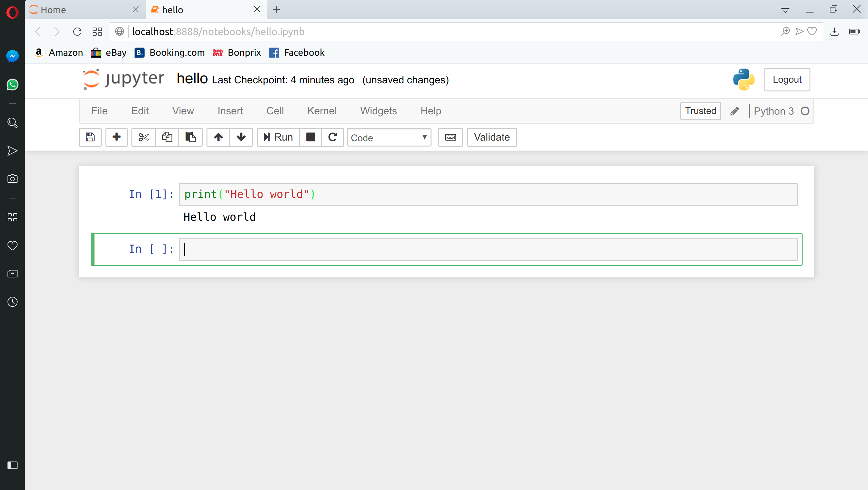Copy selected cells icon

167,137
